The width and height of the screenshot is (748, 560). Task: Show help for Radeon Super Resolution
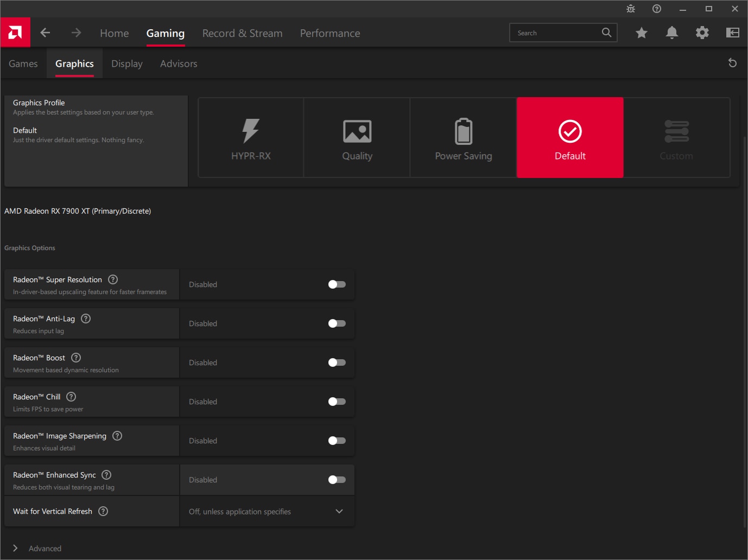(113, 279)
